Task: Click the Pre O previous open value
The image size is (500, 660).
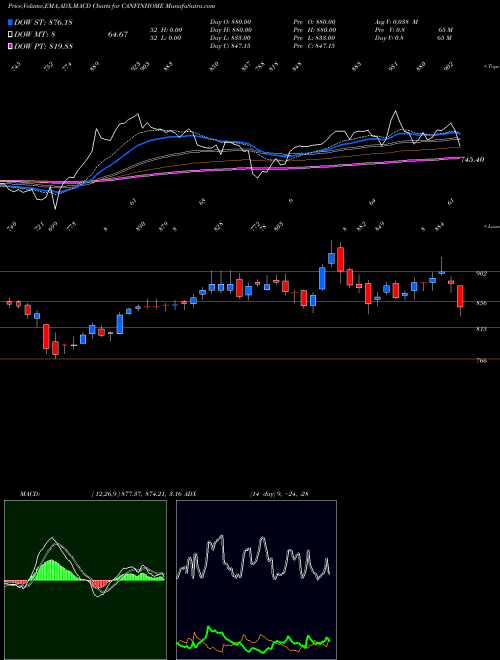Action: (x=314, y=22)
